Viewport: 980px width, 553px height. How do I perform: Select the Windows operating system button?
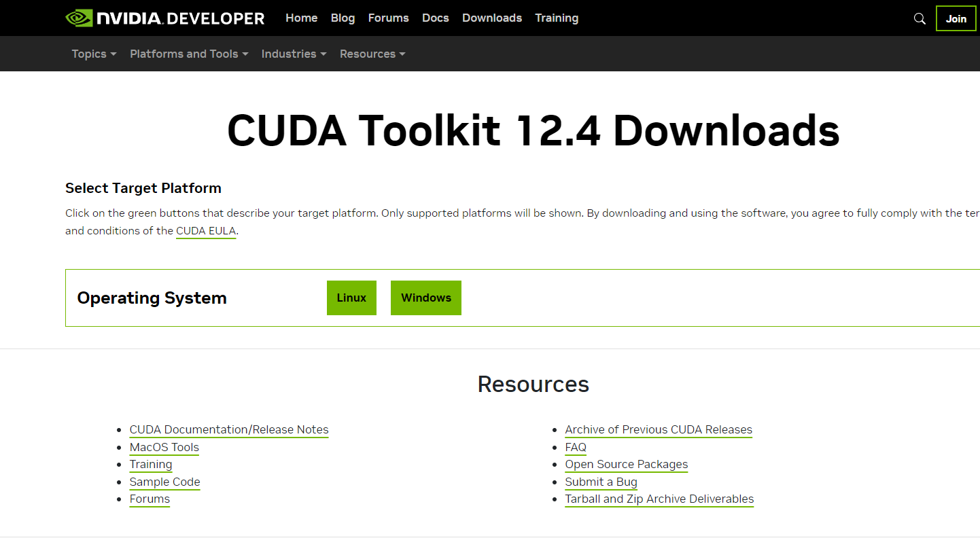426,298
